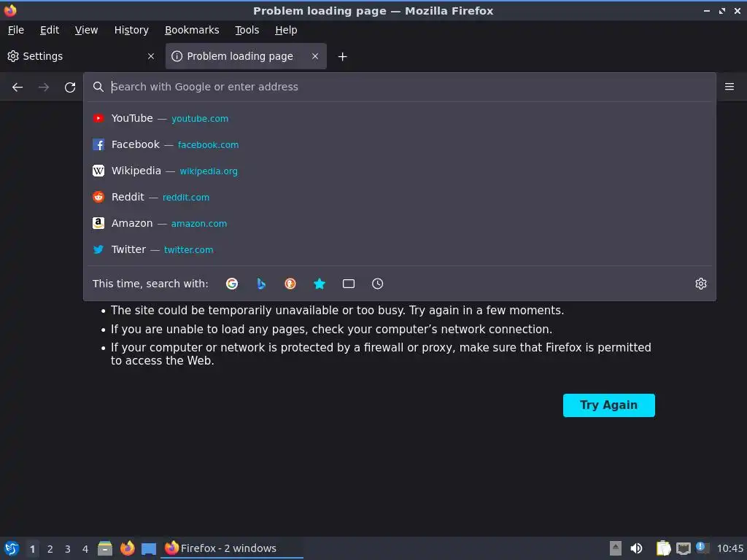The height and width of the screenshot is (560, 747).
Task: Open the Edit menu
Action: pos(50,30)
